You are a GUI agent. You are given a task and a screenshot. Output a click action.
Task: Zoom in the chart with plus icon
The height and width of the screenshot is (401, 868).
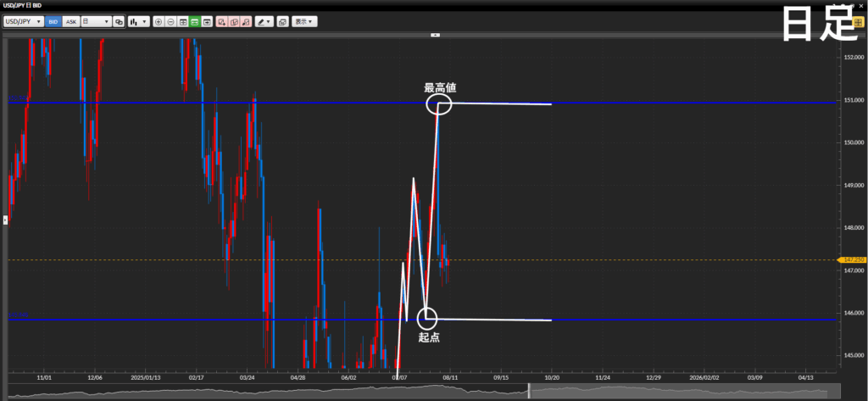pyautogui.click(x=159, y=21)
